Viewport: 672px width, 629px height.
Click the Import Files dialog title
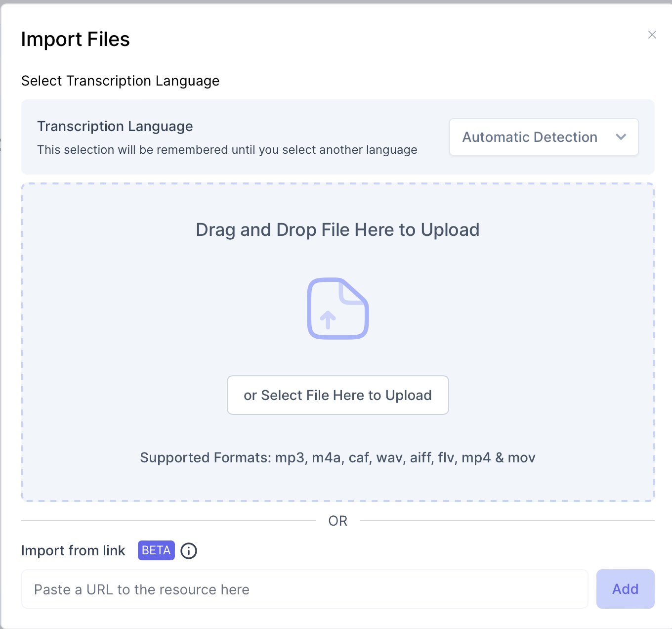pos(75,39)
